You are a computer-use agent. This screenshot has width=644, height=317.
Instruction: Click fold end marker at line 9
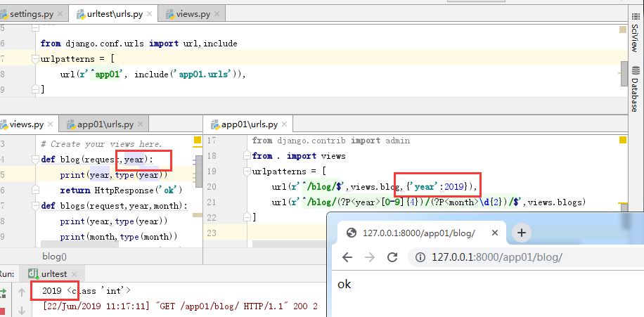pyautogui.click(x=35, y=89)
